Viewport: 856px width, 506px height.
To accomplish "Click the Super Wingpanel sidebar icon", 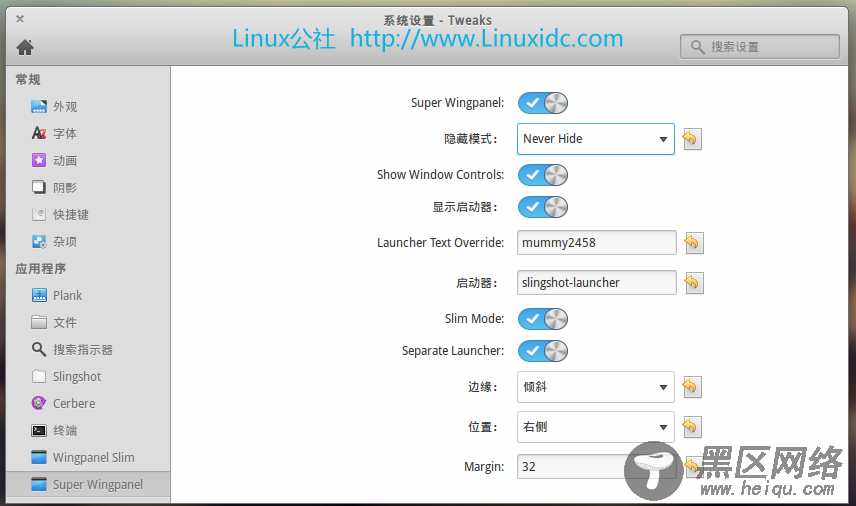I will pos(39,484).
